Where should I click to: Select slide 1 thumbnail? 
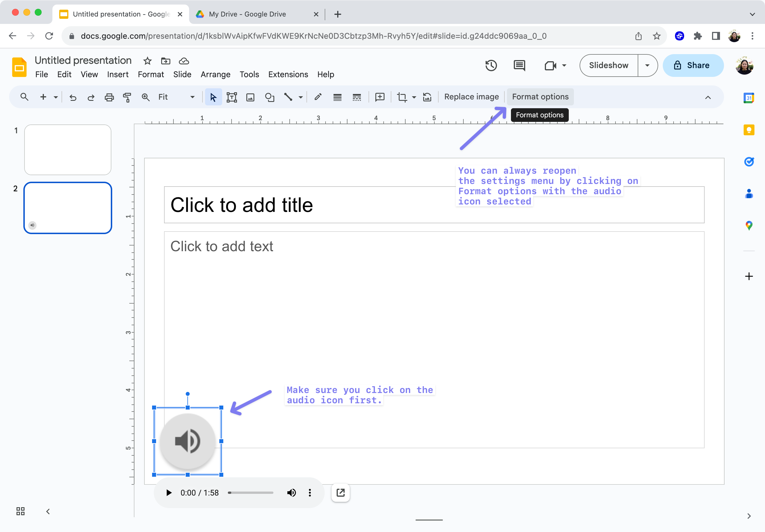pos(67,150)
